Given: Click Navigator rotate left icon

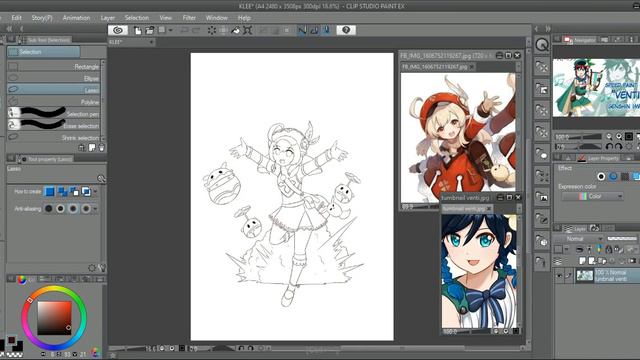Looking at the screenshot, I should (609, 146).
